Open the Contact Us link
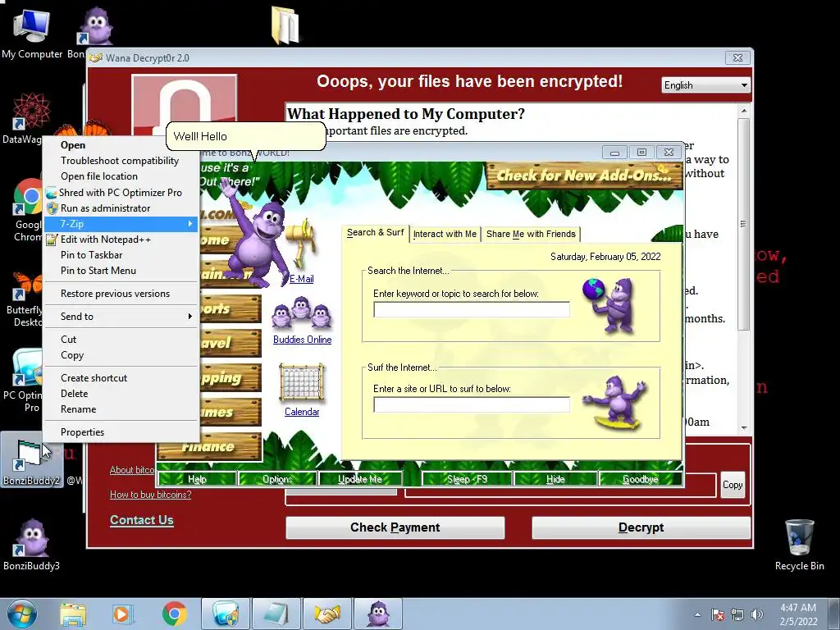840x630 pixels. 141,520
